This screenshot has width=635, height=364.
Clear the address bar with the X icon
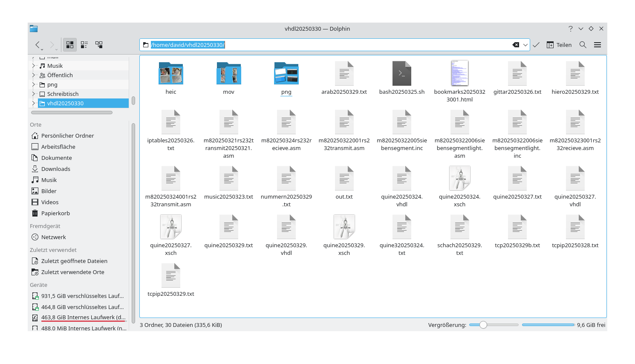coord(515,44)
